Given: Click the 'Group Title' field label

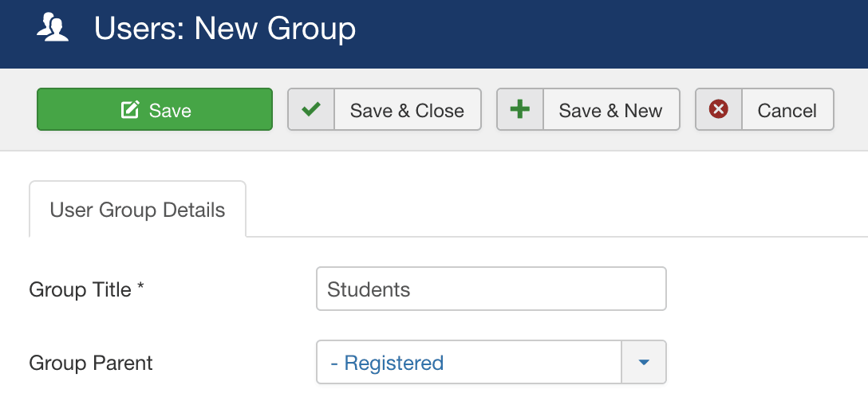Looking at the screenshot, I should [81, 289].
